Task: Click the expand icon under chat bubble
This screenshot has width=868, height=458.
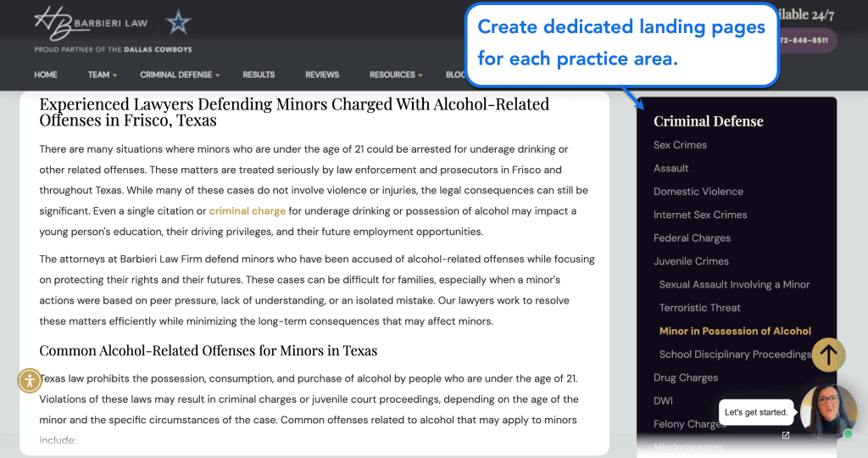Action: [x=786, y=435]
